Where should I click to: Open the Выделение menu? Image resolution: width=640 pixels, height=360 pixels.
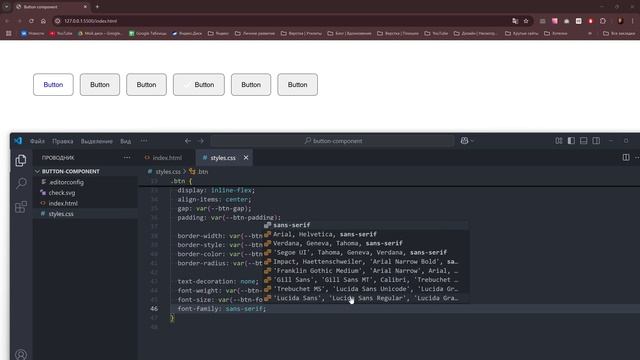tap(96, 141)
